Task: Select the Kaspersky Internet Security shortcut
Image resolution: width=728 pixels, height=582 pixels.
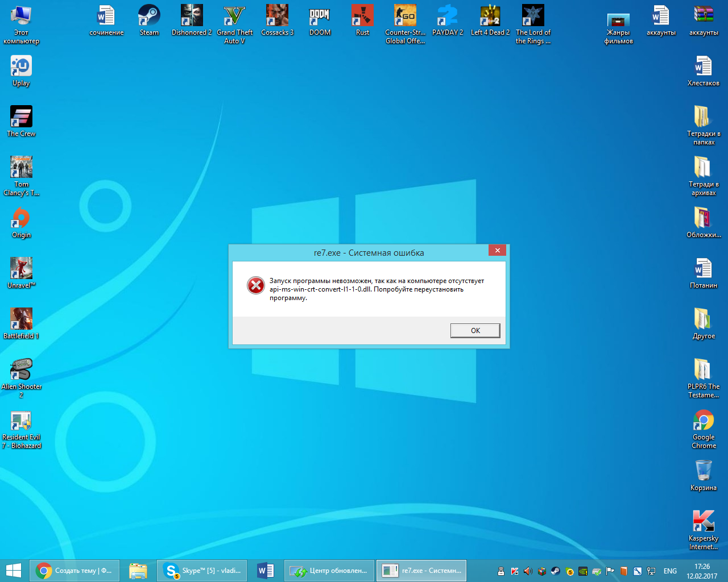Action: pos(704,530)
